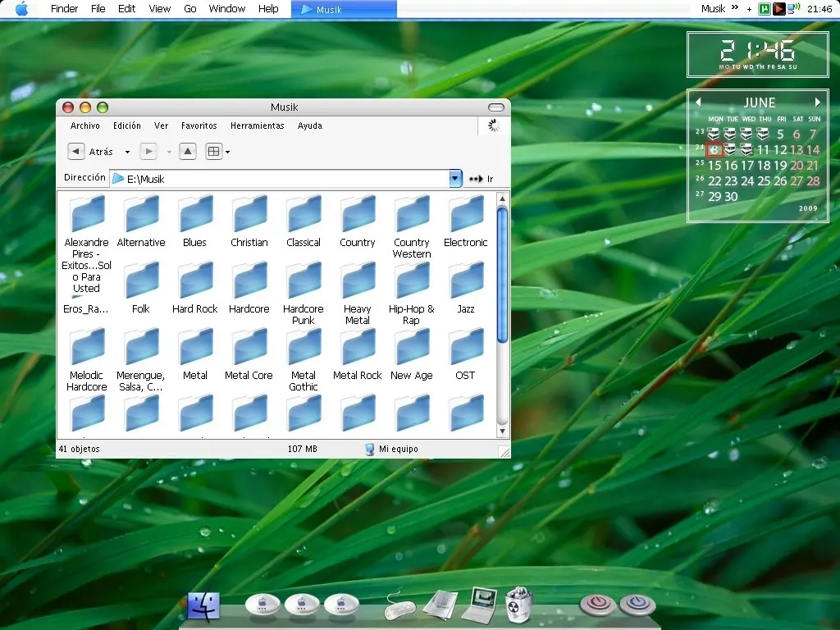
Task: Select the New Age folder
Action: coord(412,354)
